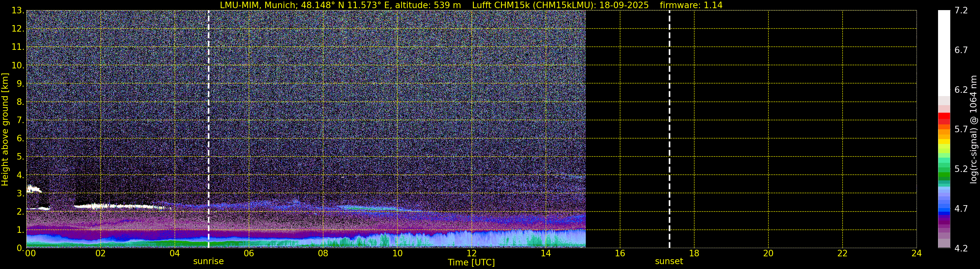Click the height axis tick '13.'
This screenshot has width=980, height=269.
point(18,11)
